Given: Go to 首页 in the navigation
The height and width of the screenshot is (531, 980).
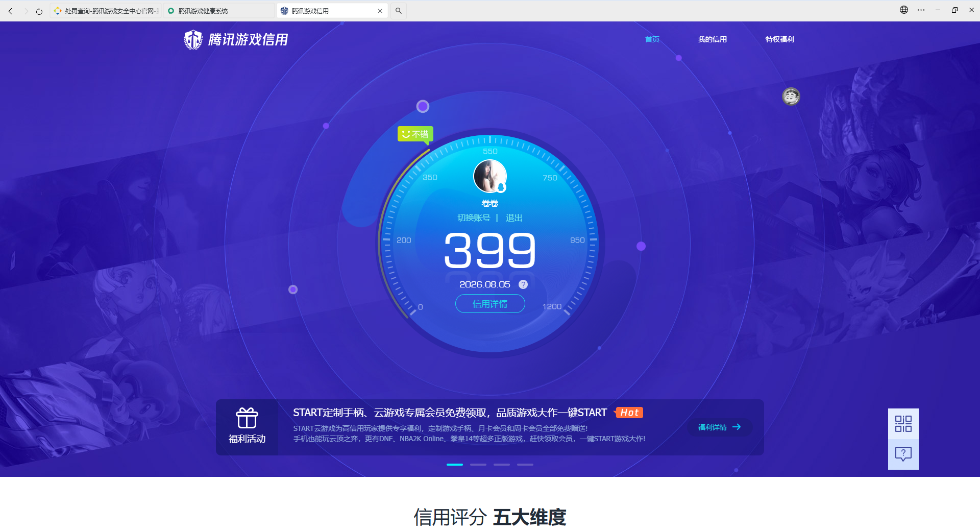Looking at the screenshot, I should coord(652,39).
